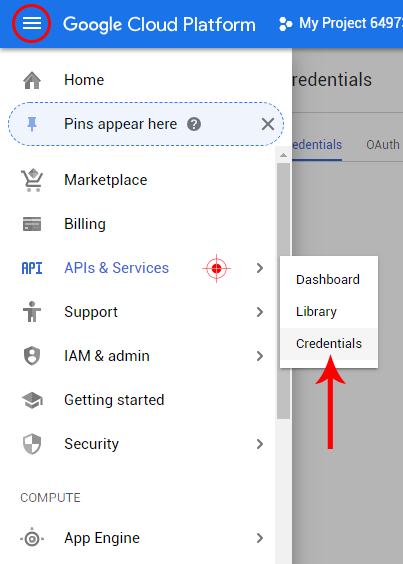Select Dashboard from the submenu
403x564 pixels.
tap(329, 279)
